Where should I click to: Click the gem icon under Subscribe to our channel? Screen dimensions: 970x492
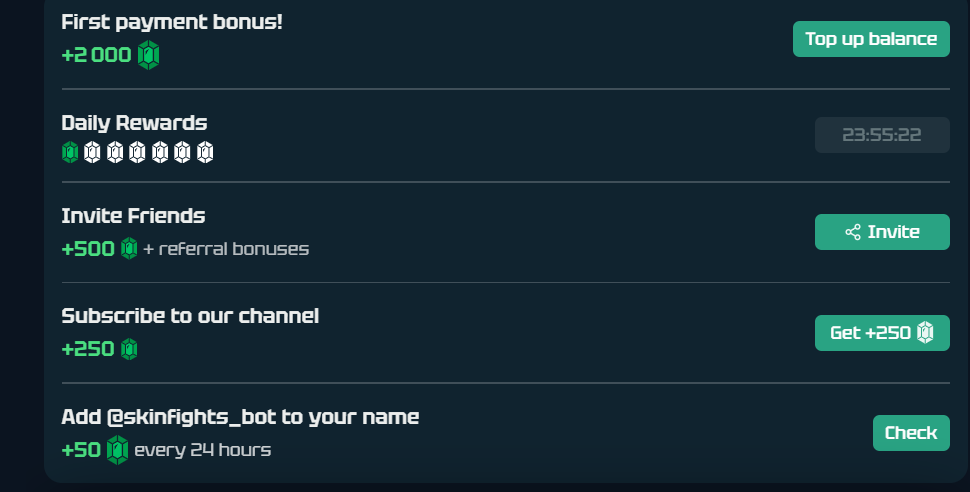click(129, 349)
